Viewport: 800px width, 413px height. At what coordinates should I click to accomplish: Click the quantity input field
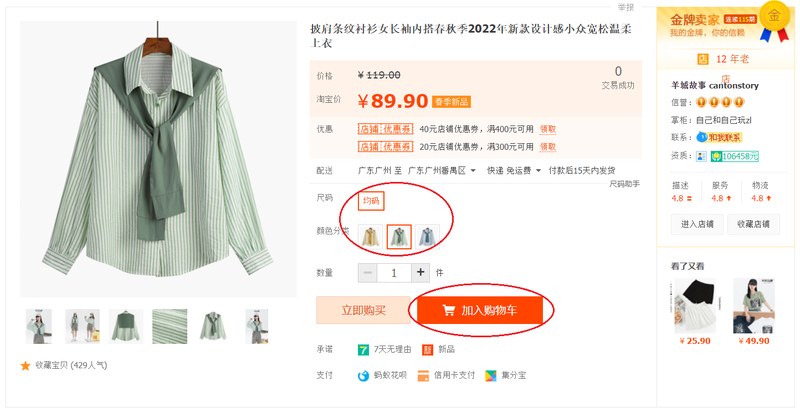coord(394,272)
